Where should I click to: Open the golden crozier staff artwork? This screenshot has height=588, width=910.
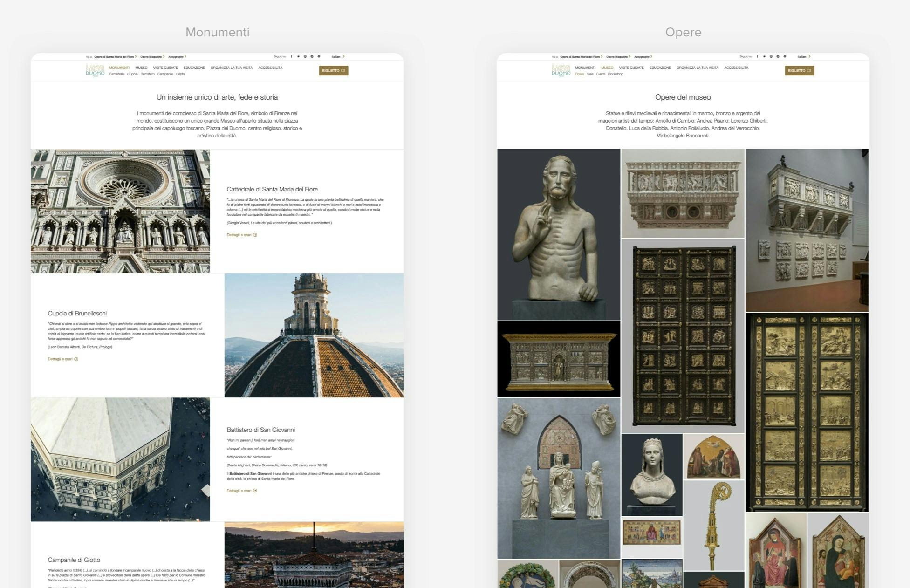(x=714, y=526)
